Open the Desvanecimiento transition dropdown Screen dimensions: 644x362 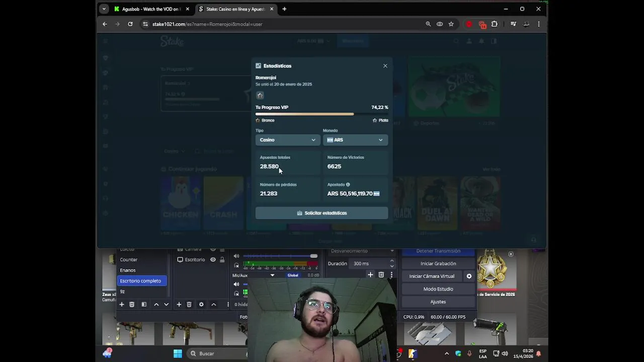click(x=362, y=251)
